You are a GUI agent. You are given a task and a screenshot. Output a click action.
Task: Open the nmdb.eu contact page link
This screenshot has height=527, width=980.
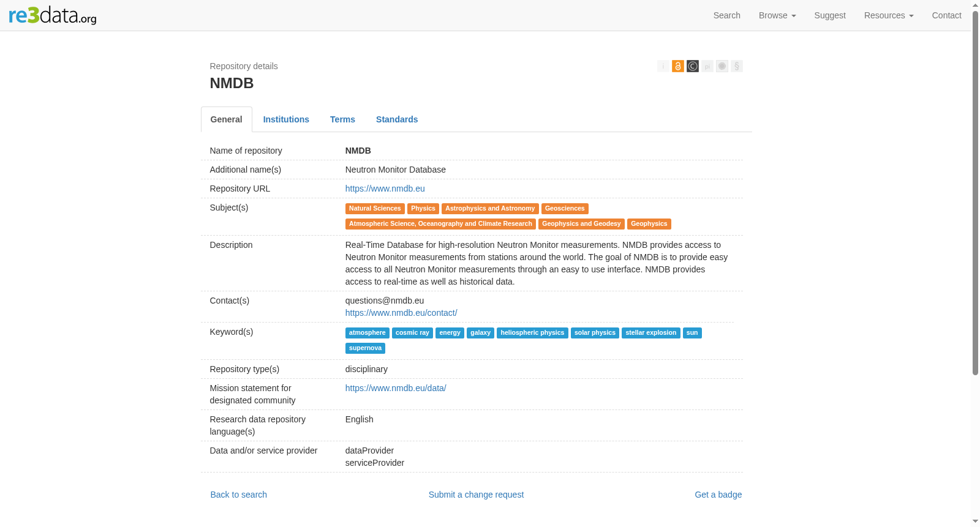(x=401, y=313)
